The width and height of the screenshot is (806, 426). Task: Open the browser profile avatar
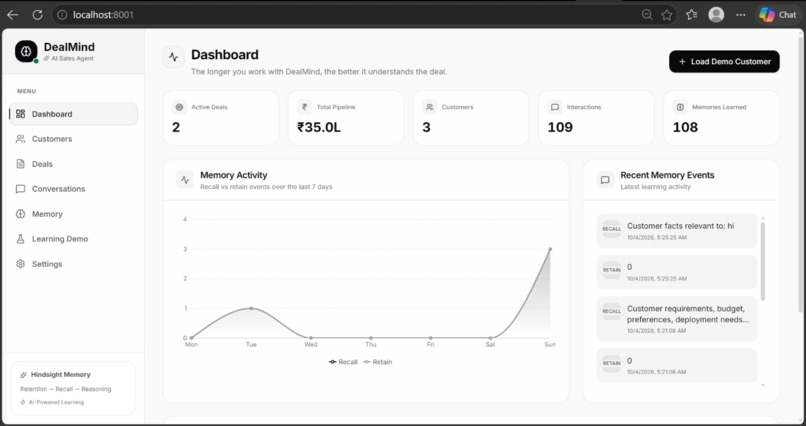coord(716,15)
